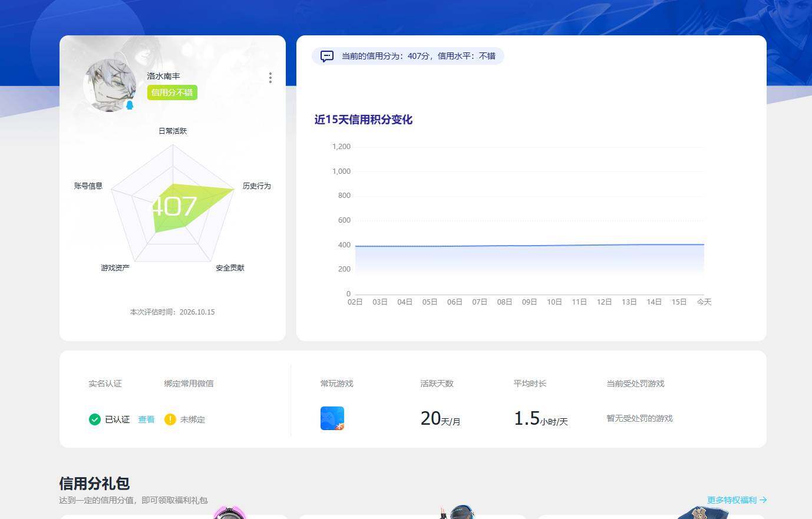Click the 当前受处罚游戏 label
Viewport: 812px width, 519px height.
point(635,384)
